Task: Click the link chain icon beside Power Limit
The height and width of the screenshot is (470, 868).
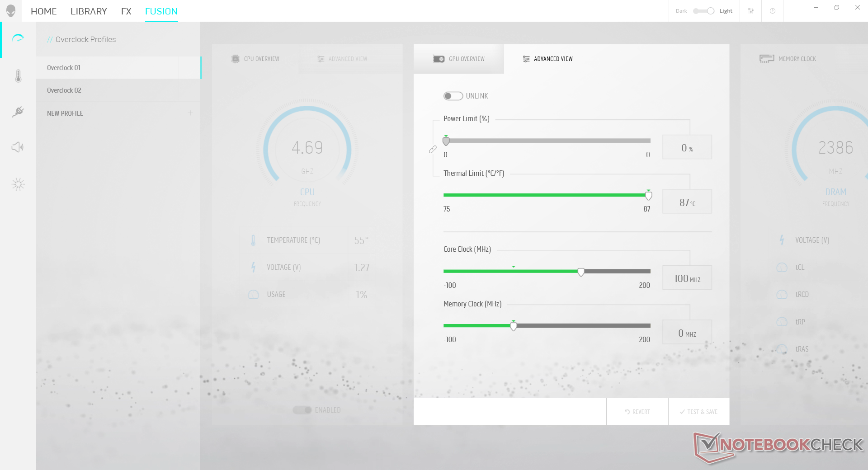Action: (433, 150)
